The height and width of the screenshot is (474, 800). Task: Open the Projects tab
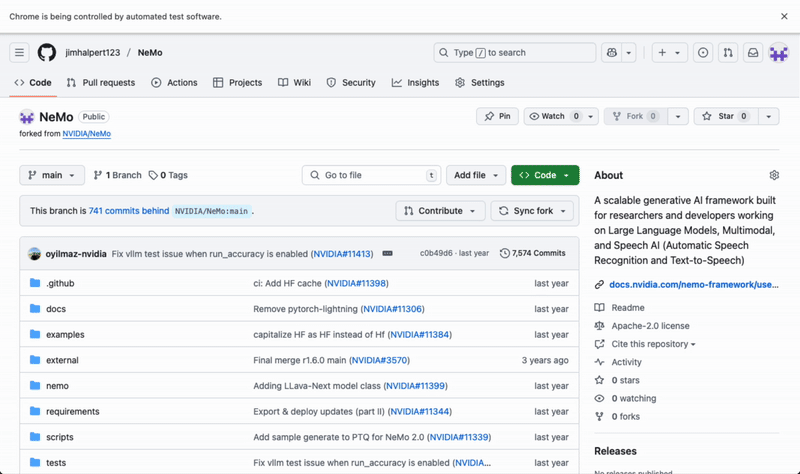click(x=238, y=83)
